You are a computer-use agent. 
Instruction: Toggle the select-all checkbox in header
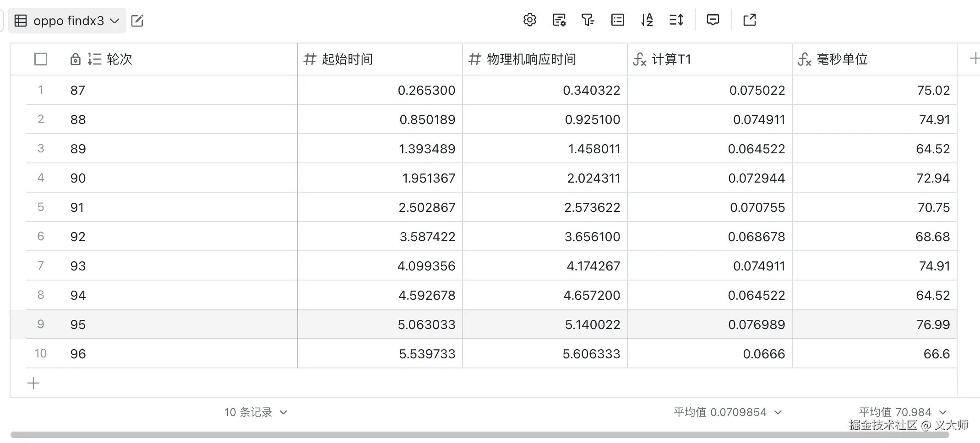click(x=41, y=59)
